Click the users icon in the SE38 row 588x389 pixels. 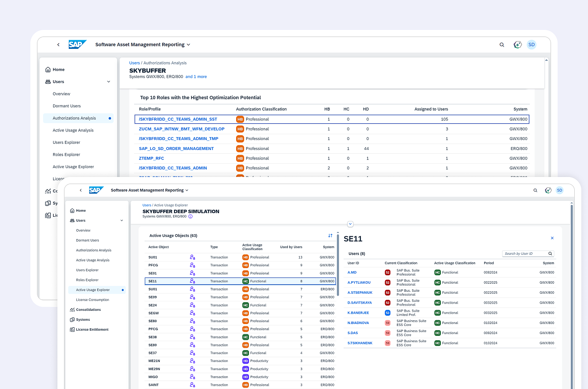point(193,337)
